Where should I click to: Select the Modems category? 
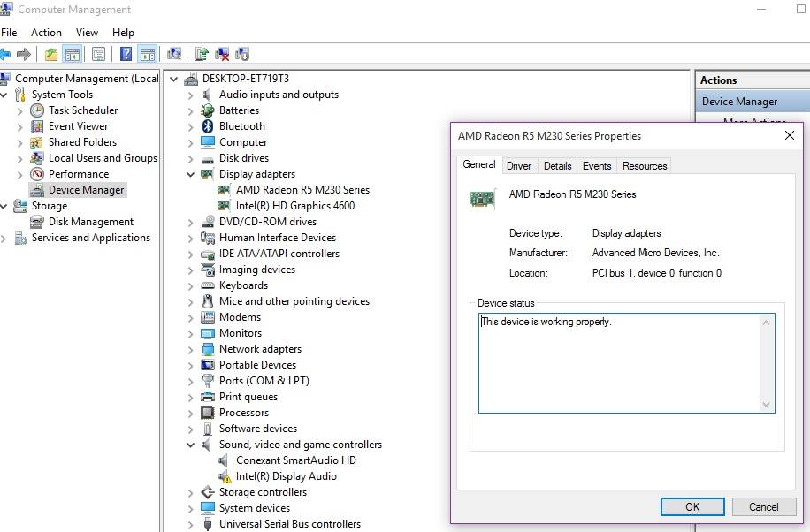(x=240, y=317)
